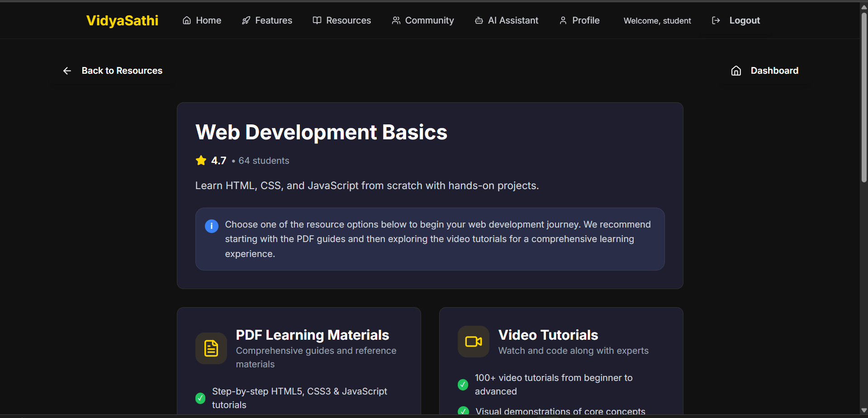
Task: Click the 'Choose one of the resource options' notice
Action: [430, 239]
